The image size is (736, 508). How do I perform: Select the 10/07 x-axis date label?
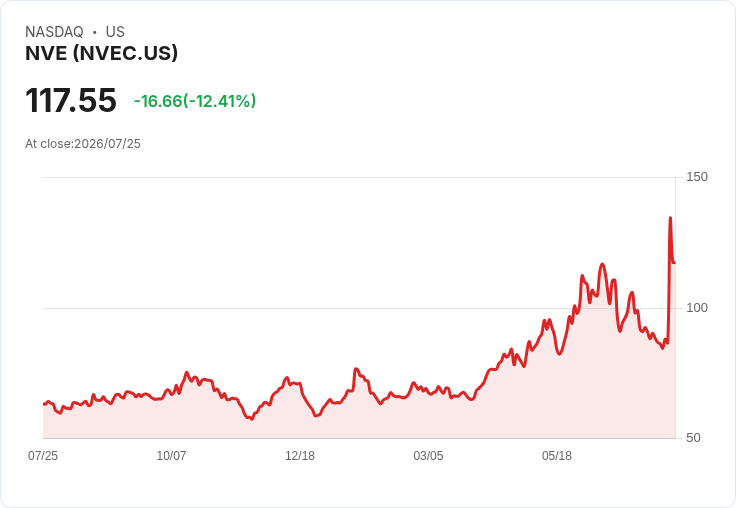pos(171,456)
